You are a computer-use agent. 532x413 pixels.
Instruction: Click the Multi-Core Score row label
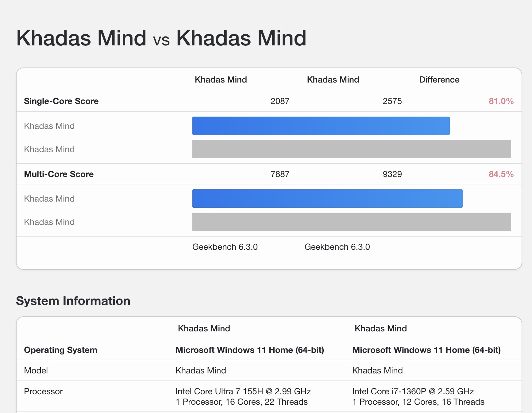59,174
